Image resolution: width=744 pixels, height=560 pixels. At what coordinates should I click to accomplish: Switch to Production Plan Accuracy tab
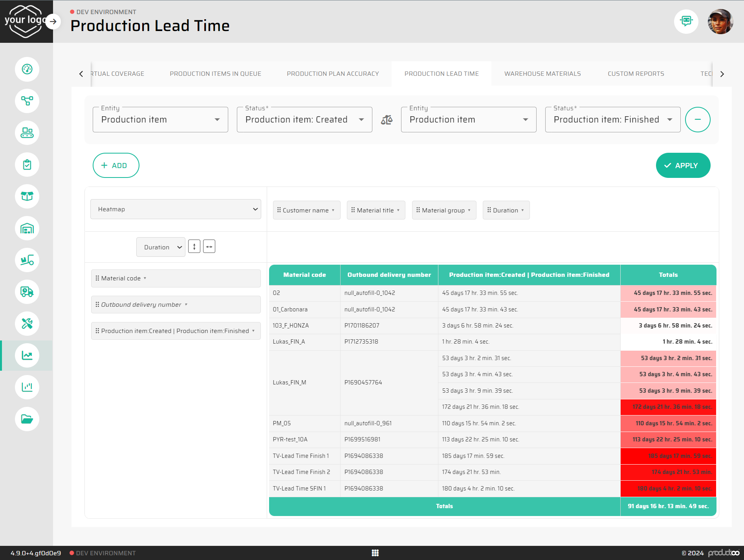[x=333, y=74]
